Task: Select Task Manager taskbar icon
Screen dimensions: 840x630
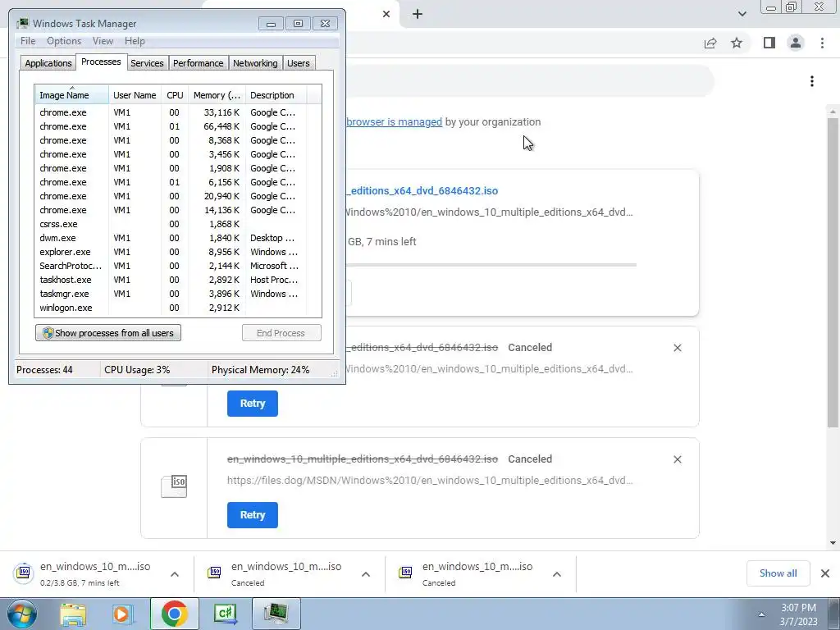Action: tap(276, 614)
